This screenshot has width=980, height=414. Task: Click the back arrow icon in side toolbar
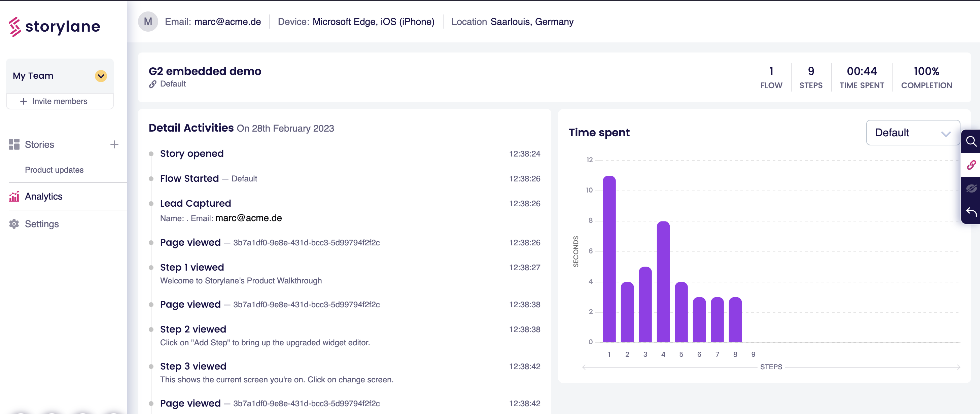click(971, 212)
